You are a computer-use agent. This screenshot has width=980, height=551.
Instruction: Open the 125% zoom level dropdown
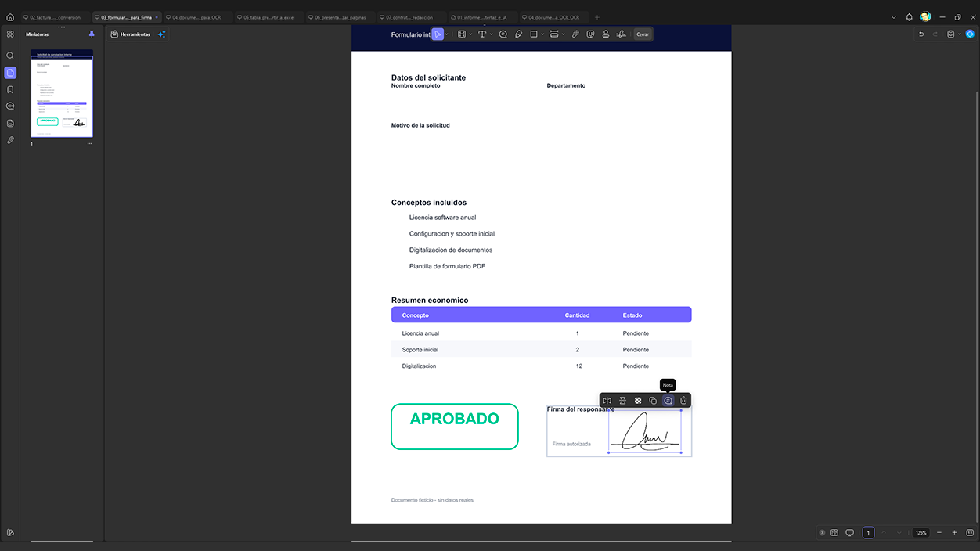[921, 533]
